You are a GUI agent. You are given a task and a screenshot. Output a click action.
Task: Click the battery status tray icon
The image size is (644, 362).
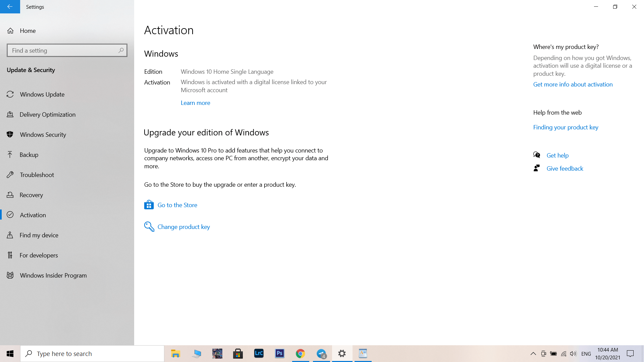click(553, 354)
